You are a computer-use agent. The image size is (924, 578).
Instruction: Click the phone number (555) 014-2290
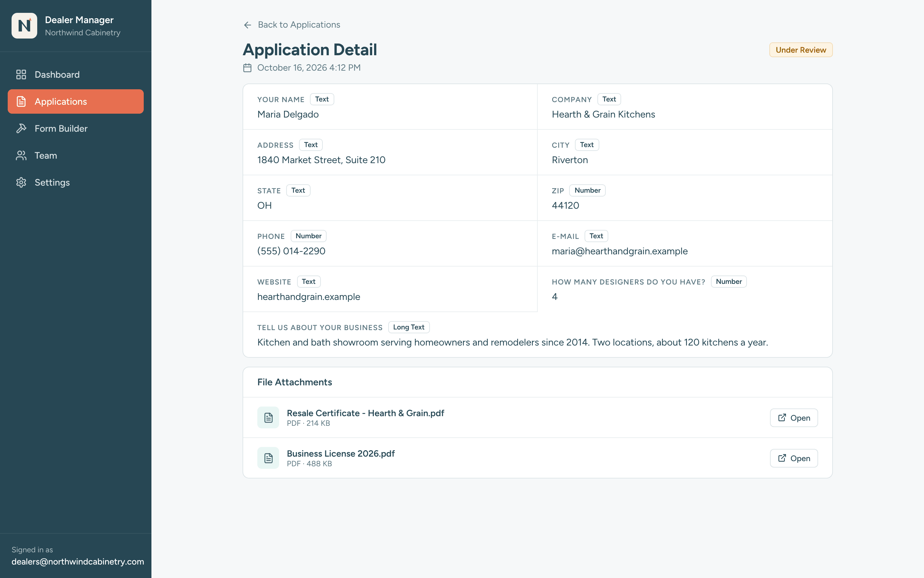tap(291, 251)
